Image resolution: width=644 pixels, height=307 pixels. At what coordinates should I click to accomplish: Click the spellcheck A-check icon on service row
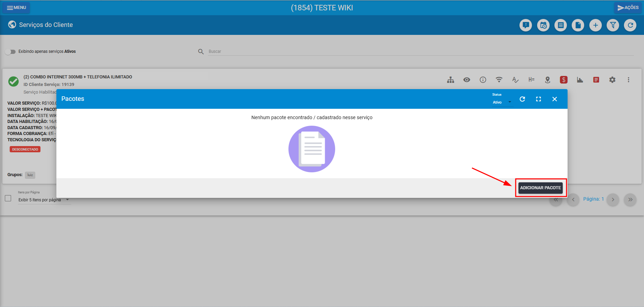(515, 80)
